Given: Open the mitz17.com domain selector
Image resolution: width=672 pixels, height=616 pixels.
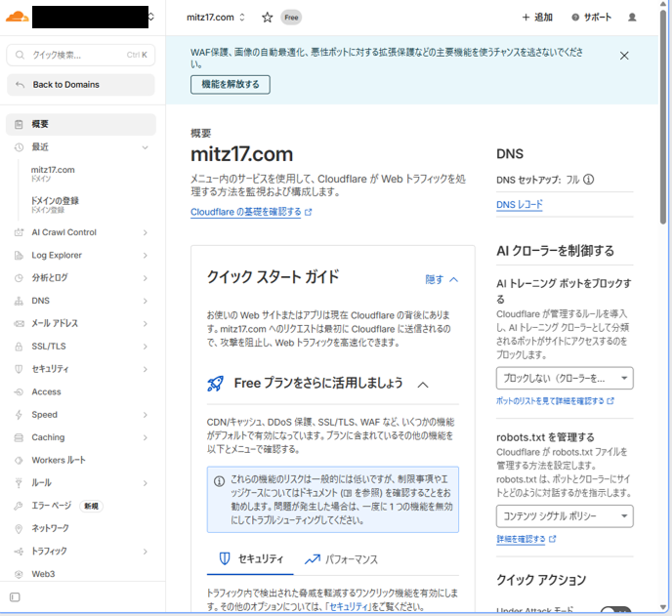Looking at the screenshot, I should (216, 18).
